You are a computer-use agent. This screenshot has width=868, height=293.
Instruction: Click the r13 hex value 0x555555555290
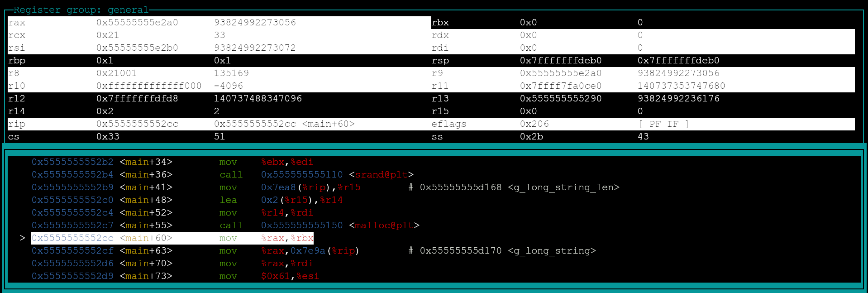pyautogui.click(x=560, y=99)
